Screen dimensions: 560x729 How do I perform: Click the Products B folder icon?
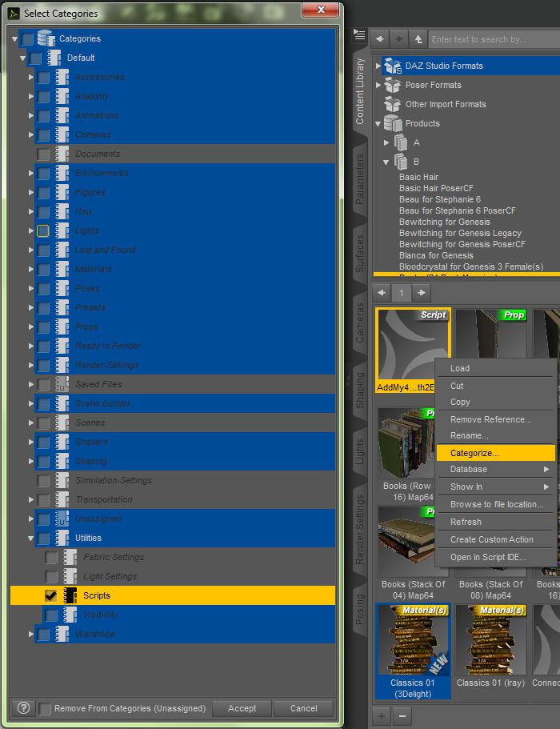click(401, 162)
